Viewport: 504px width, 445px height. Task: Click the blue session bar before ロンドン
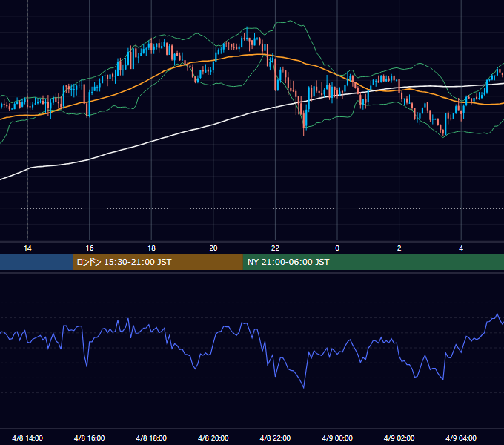click(x=36, y=262)
